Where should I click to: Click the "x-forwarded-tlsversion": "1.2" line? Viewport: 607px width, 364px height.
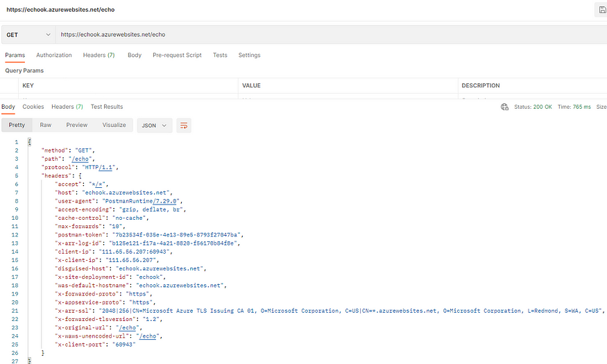108,319
